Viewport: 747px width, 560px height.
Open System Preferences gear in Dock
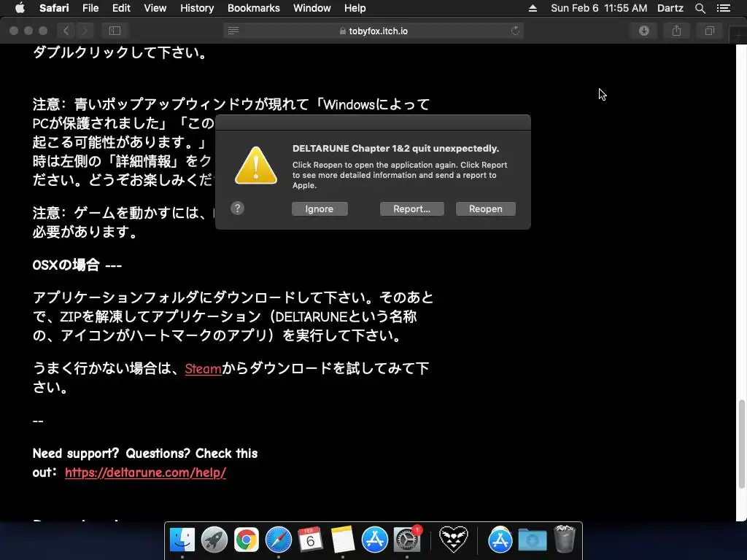click(x=407, y=540)
